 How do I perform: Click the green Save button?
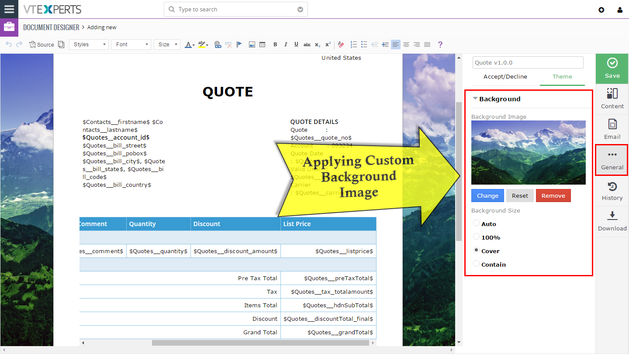pos(612,69)
